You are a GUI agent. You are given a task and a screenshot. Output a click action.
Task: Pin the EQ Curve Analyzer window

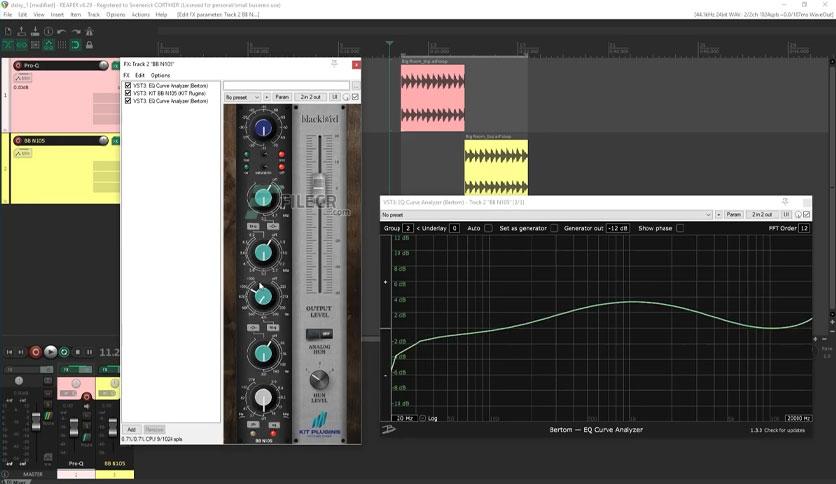785,202
